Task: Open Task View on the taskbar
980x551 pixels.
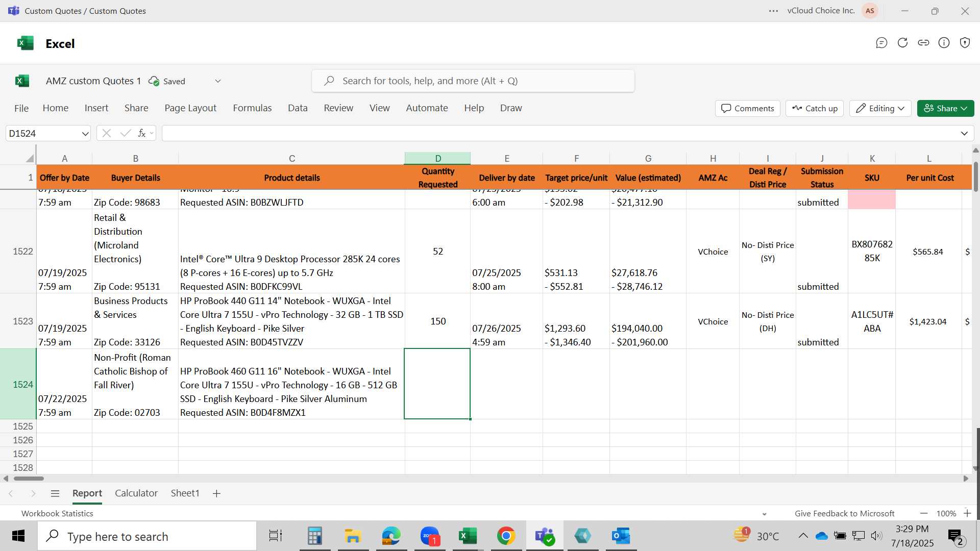Action: (x=276, y=536)
